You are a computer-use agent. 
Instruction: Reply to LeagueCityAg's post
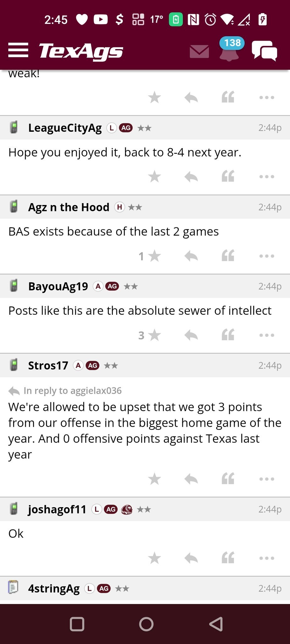pyautogui.click(x=191, y=176)
